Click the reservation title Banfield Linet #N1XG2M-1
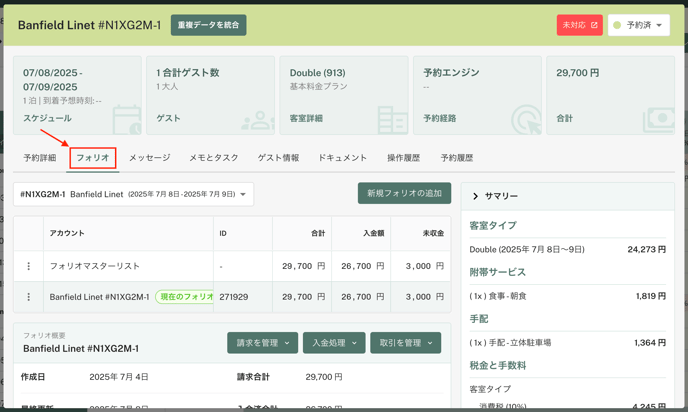The width and height of the screenshot is (688, 412). (x=90, y=25)
